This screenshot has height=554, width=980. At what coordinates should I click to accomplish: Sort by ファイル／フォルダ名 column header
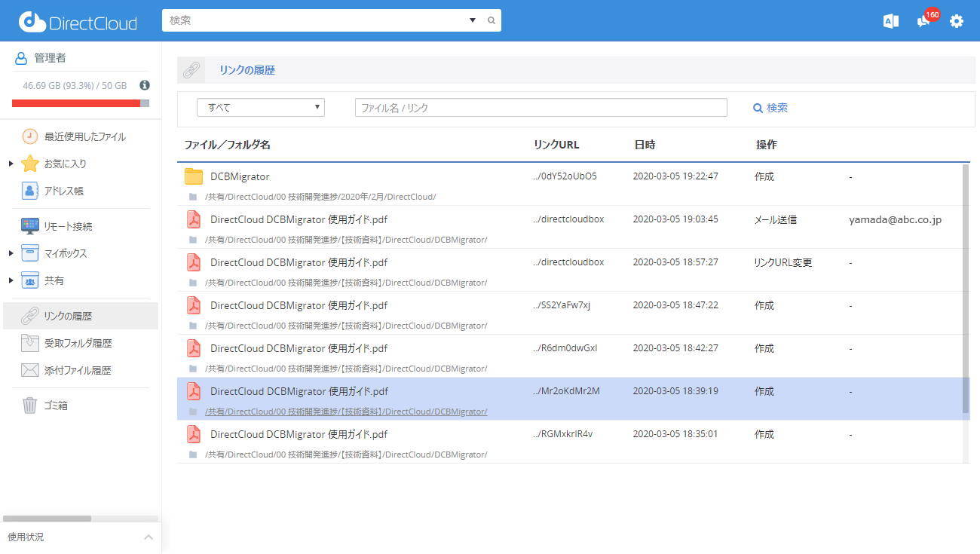click(227, 145)
